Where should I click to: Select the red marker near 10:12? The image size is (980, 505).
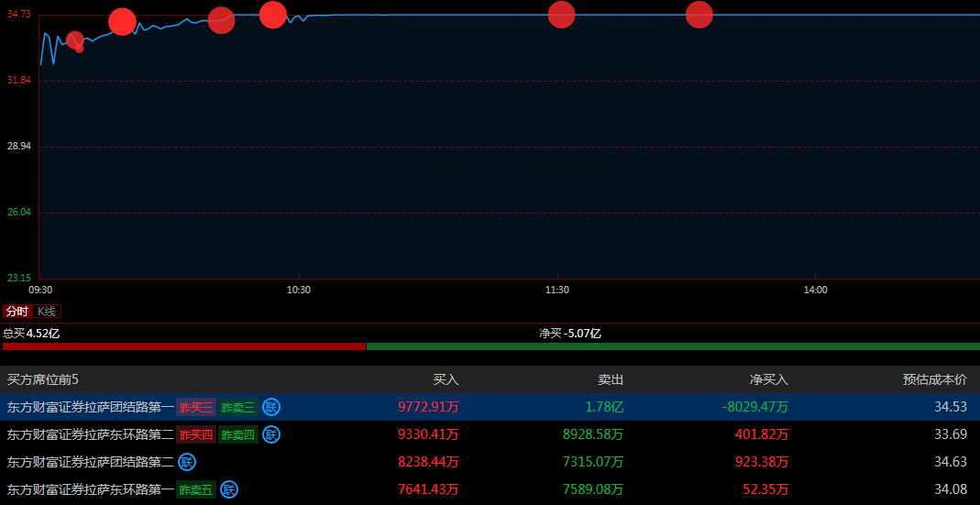click(221, 20)
